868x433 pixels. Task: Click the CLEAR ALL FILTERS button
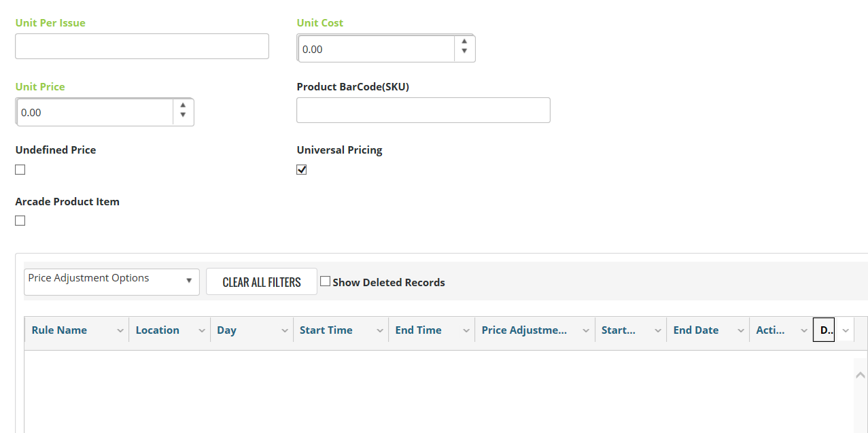(262, 282)
